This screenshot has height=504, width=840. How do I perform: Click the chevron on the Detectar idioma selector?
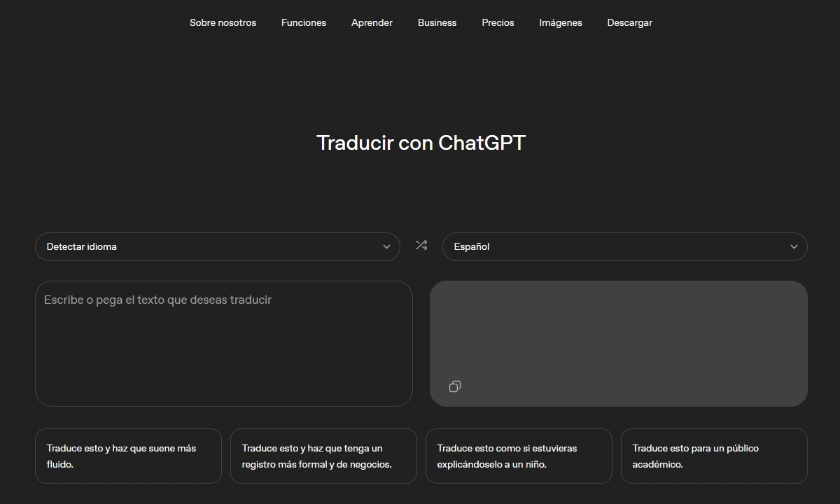(386, 246)
